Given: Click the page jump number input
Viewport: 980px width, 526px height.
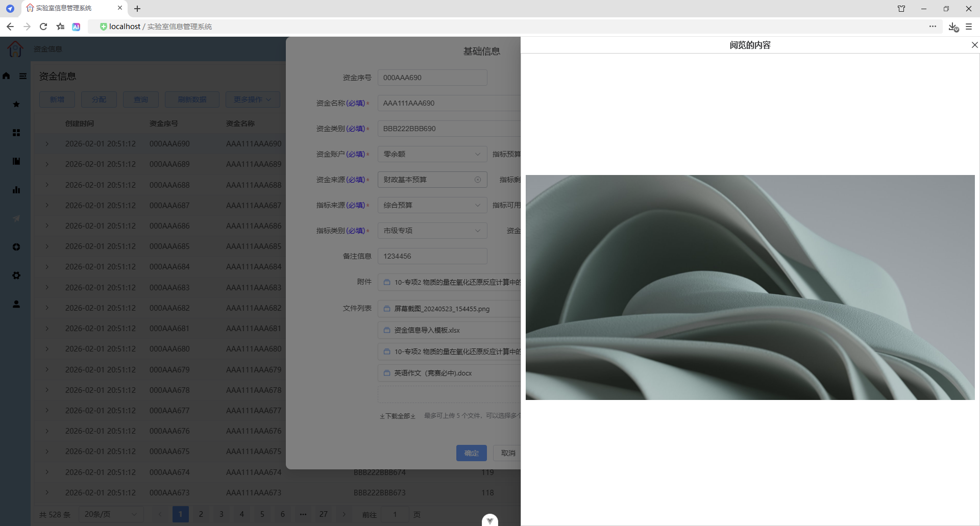Looking at the screenshot, I should [395, 514].
